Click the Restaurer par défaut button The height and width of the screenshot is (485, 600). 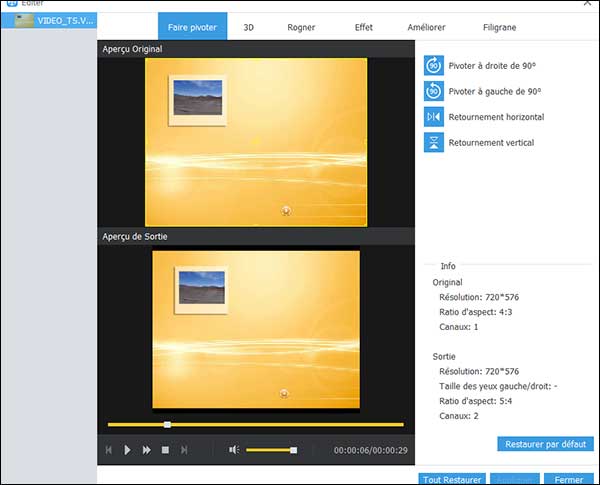click(x=545, y=443)
